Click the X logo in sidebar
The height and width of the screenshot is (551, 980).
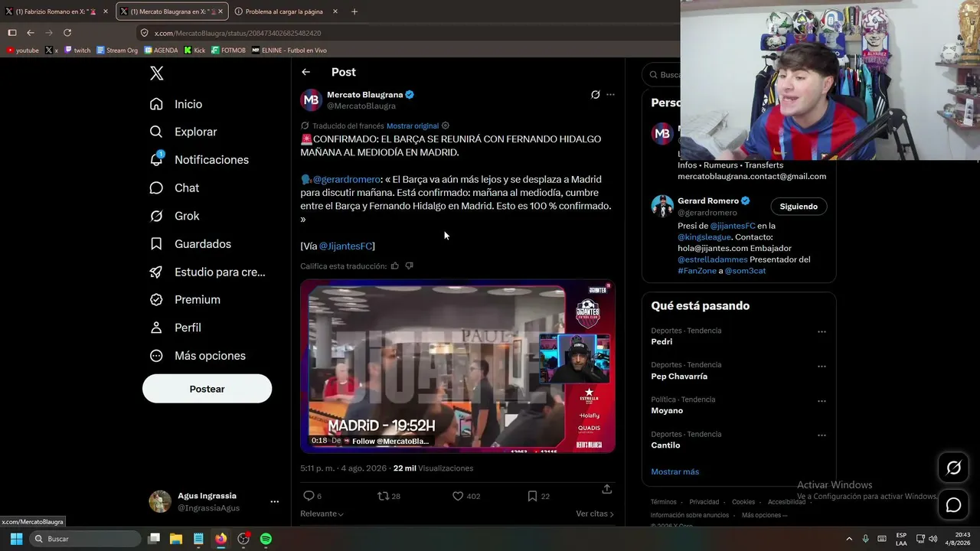[157, 73]
